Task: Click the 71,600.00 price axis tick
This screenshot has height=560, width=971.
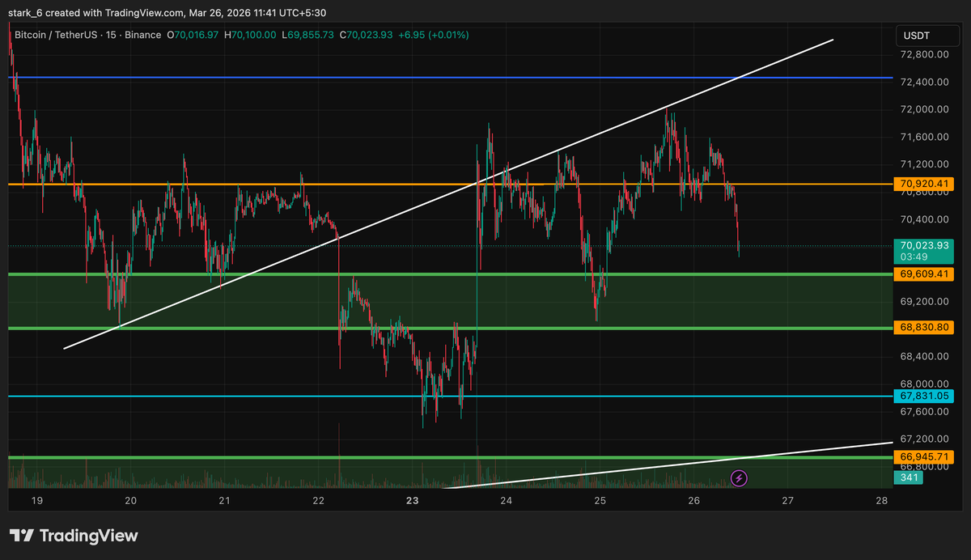Action: point(925,137)
